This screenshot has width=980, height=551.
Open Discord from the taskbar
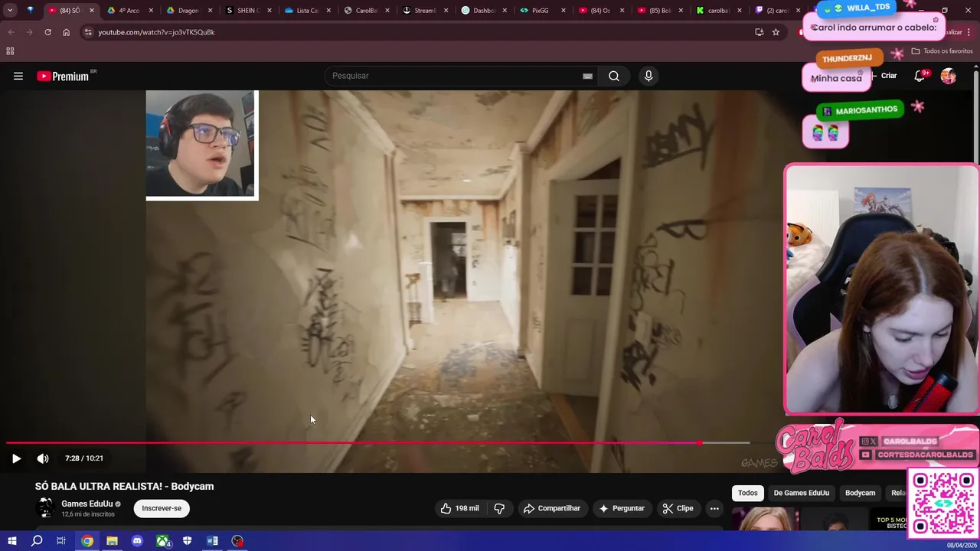click(137, 541)
